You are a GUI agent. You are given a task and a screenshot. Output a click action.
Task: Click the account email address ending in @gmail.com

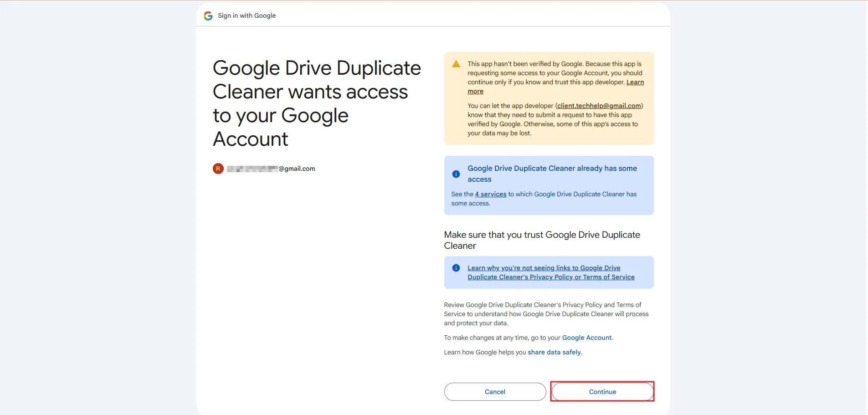(271, 169)
